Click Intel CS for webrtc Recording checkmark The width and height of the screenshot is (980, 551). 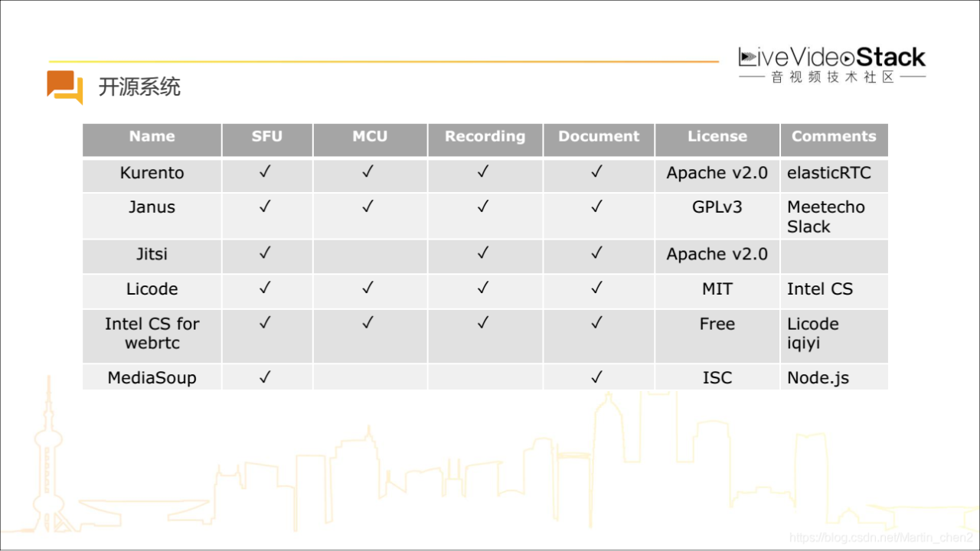point(483,323)
